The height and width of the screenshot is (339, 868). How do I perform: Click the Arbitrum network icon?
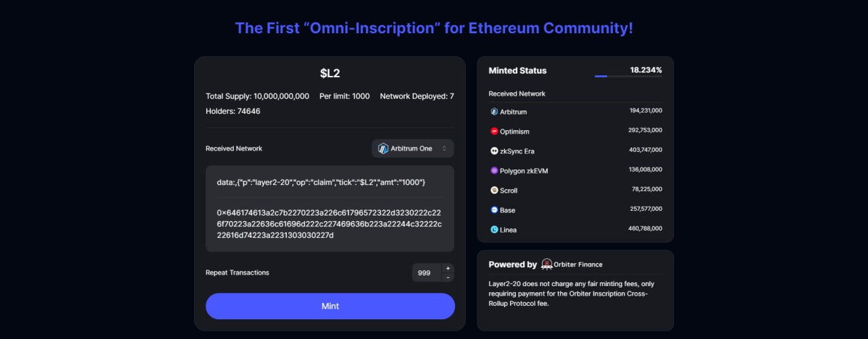[x=494, y=112]
